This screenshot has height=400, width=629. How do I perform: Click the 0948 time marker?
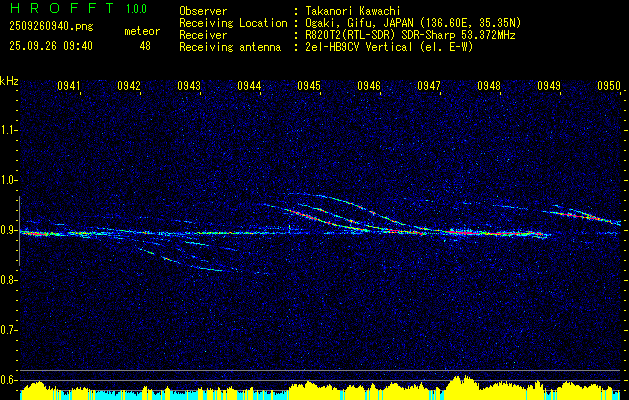489,86
